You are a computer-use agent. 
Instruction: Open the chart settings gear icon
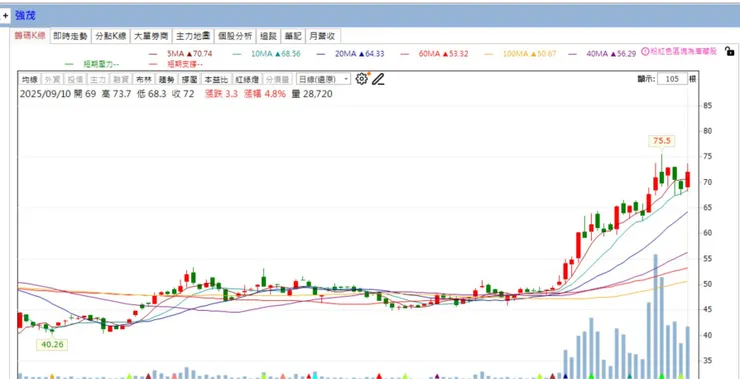click(x=362, y=79)
